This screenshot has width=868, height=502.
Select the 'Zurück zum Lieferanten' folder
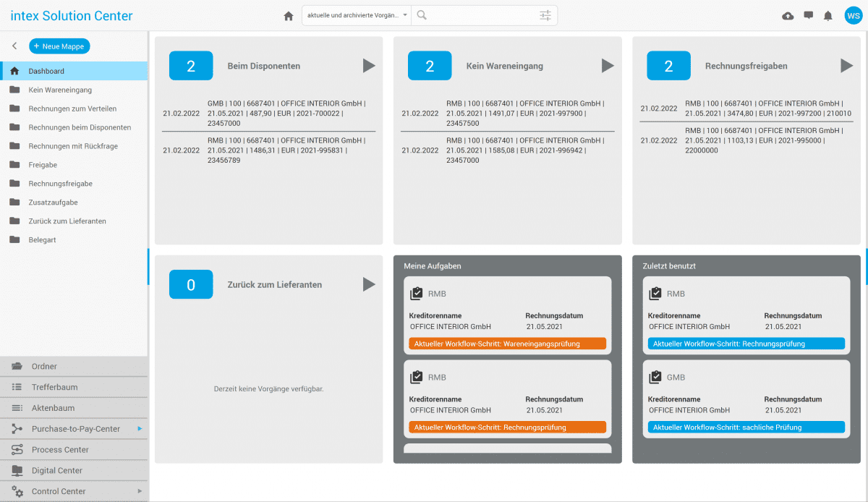pyautogui.click(x=67, y=221)
